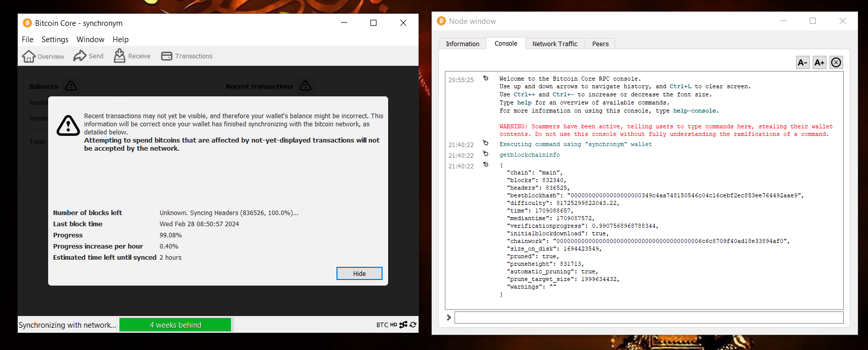868x350 pixels.
Task: Click the console command input field
Action: click(649, 318)
